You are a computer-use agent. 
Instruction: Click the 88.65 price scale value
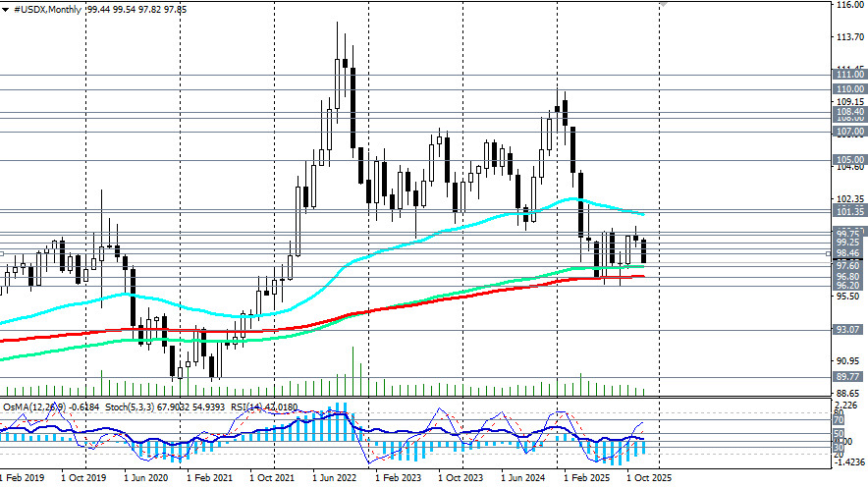pyautogui.click(x=850, y=394)
